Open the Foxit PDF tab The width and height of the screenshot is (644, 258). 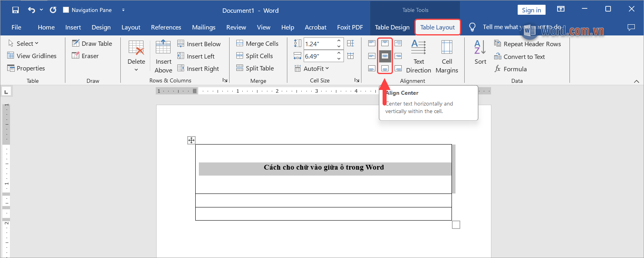click(350, 27)
